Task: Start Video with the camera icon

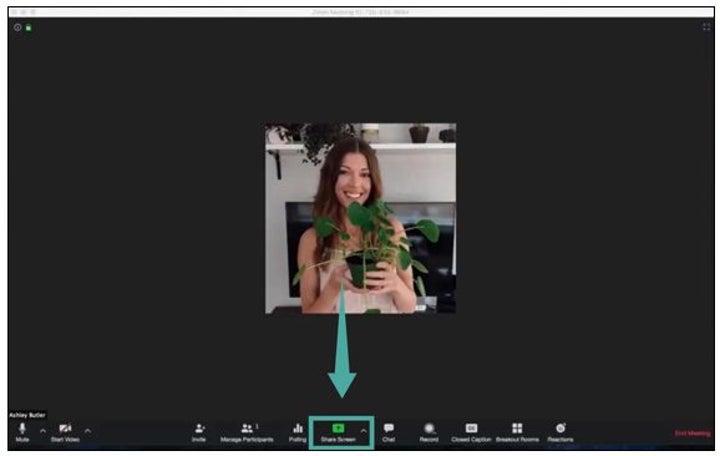Action: coord(64,430)
